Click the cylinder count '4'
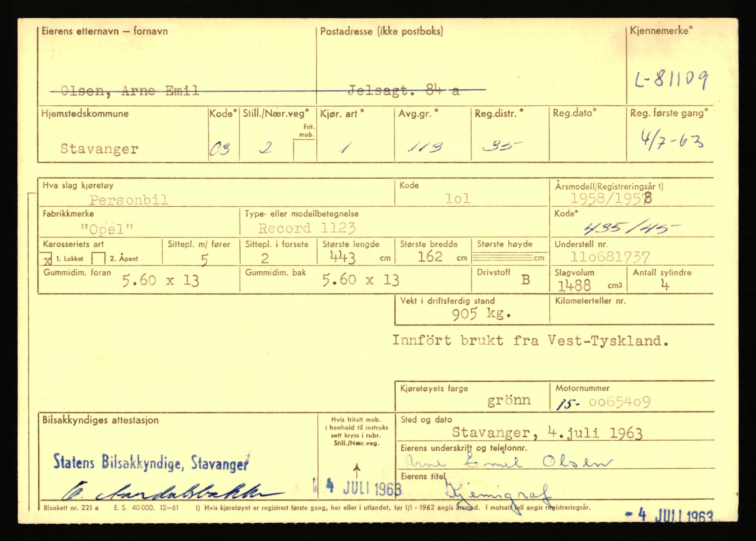This screenshot has width=756, height=541. coord(665,285)
